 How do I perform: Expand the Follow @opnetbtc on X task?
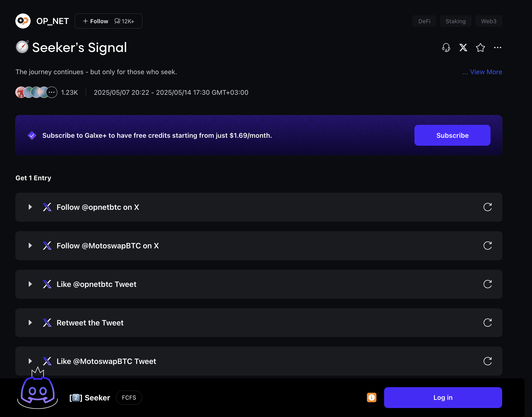(30, 207)
